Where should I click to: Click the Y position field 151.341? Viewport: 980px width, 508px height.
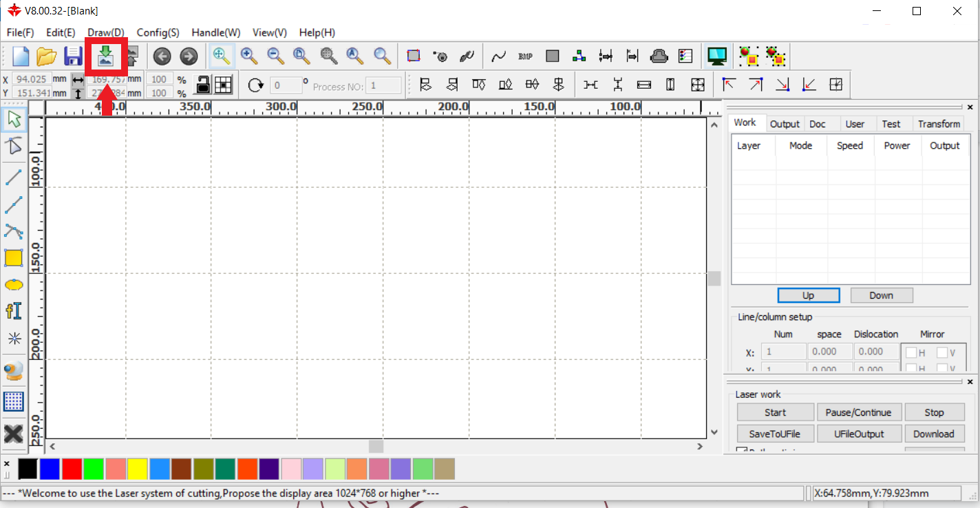click(31, 93)
